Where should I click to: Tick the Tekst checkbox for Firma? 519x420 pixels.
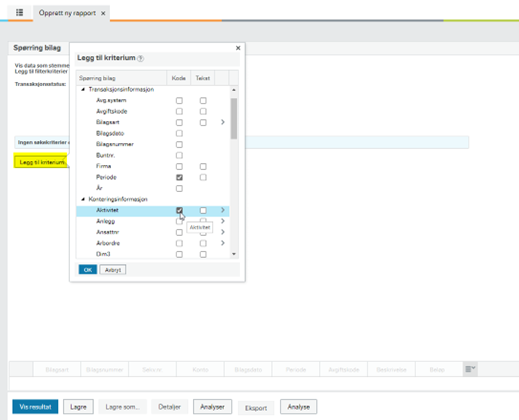pos(203,166)
